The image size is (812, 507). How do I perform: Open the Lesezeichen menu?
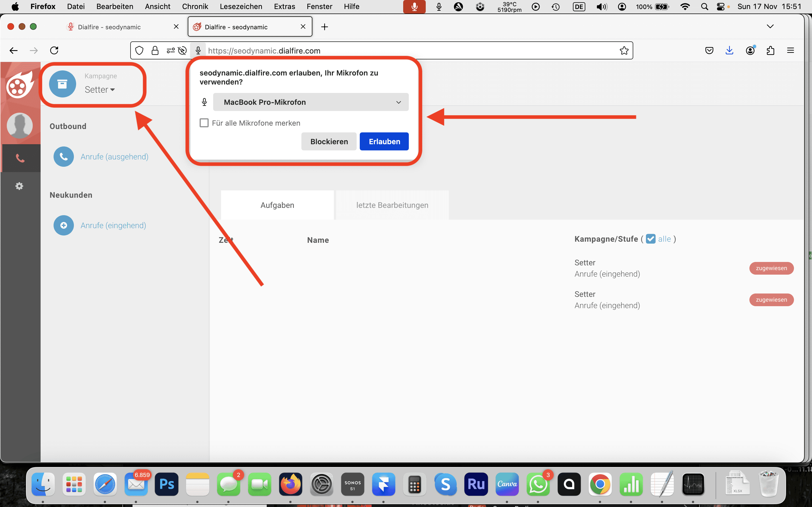(x=240, y=6)
